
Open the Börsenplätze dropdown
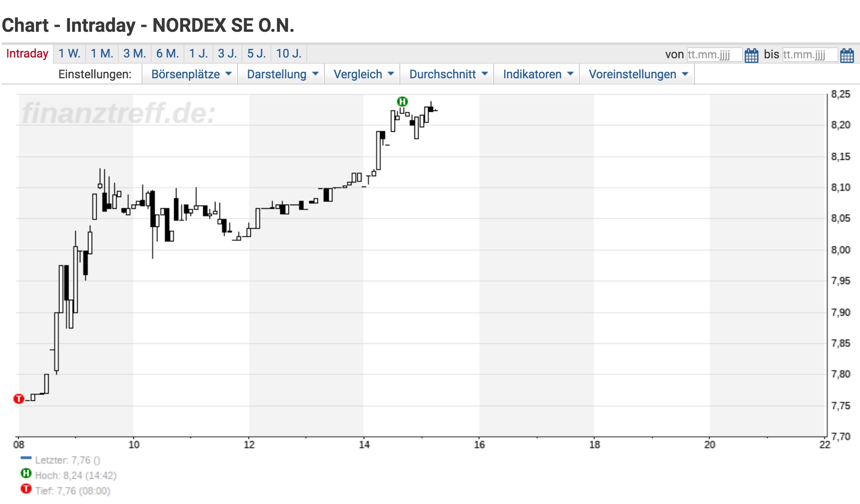pos(190,74)
